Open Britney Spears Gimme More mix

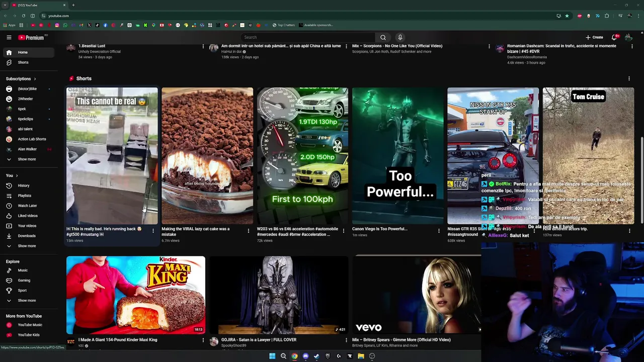click(x=418, y=295)
